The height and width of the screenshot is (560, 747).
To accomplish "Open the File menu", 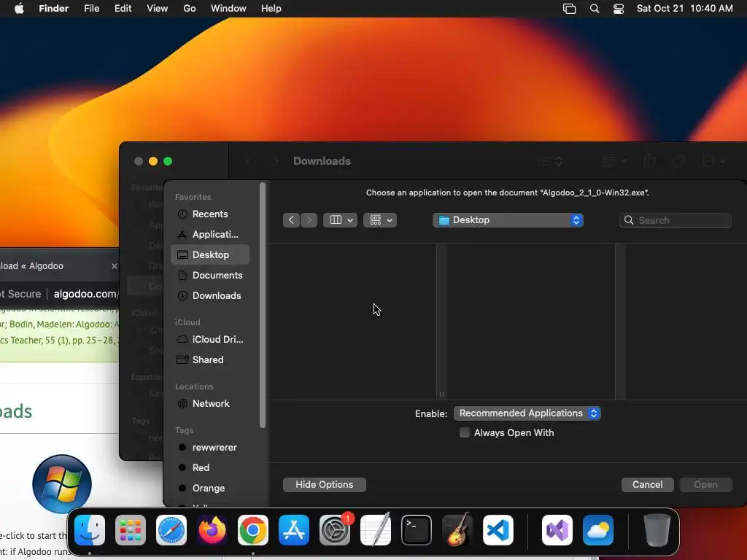I will tap(91, 9).
